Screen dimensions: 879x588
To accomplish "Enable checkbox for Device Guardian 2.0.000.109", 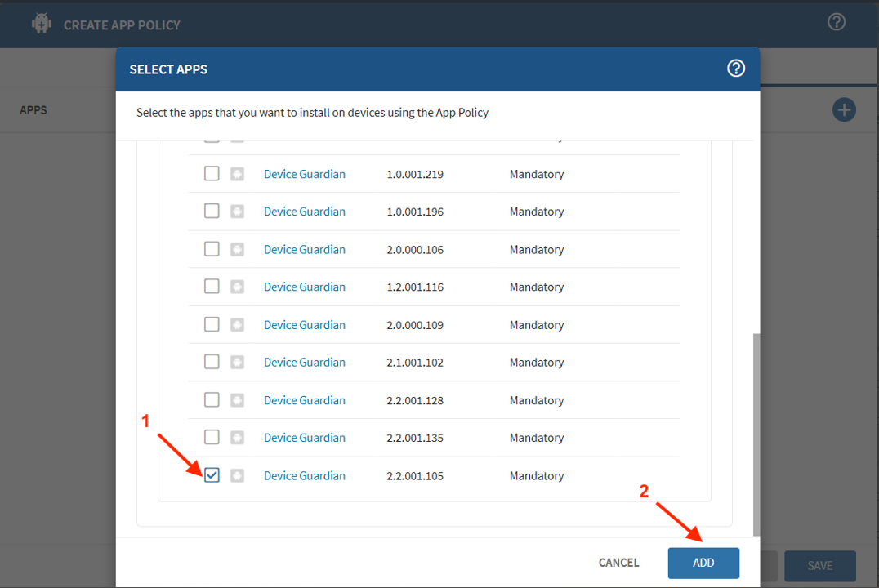I will [x=212, y=324].
